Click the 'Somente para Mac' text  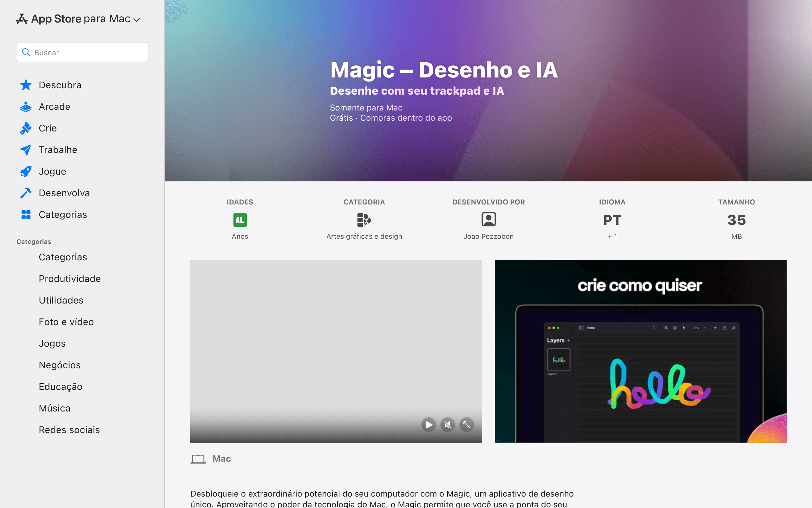click(x=366, y=108)
